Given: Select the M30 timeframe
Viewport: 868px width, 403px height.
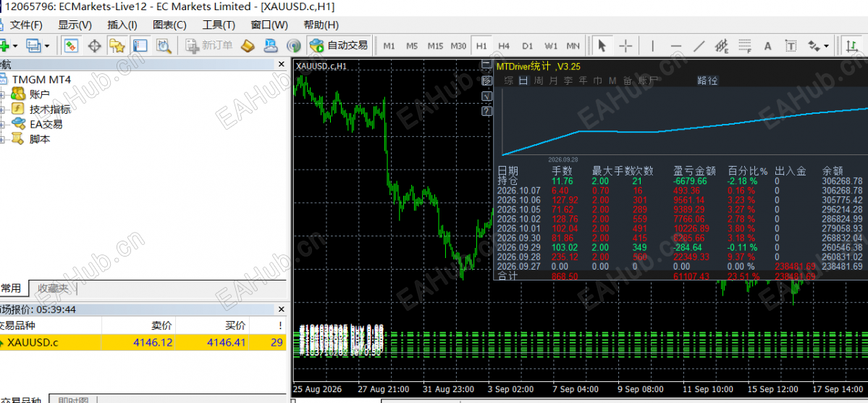Looking at the screenshot, I should (x=458, y=46).
